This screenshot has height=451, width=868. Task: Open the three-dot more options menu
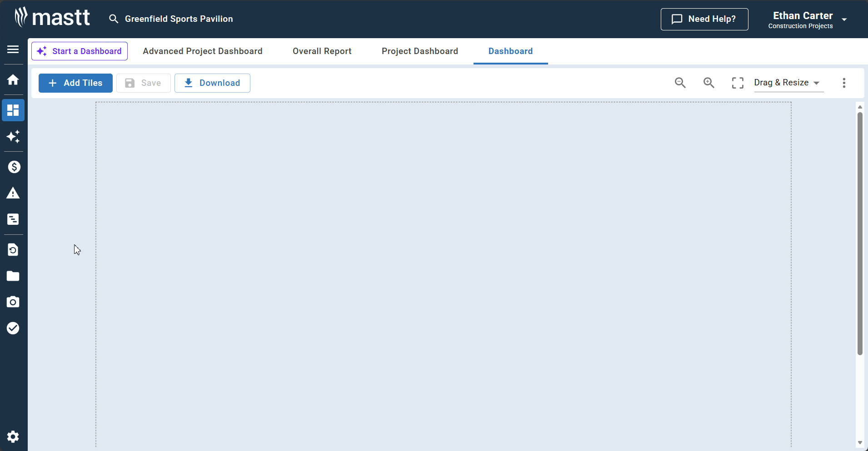844,83
